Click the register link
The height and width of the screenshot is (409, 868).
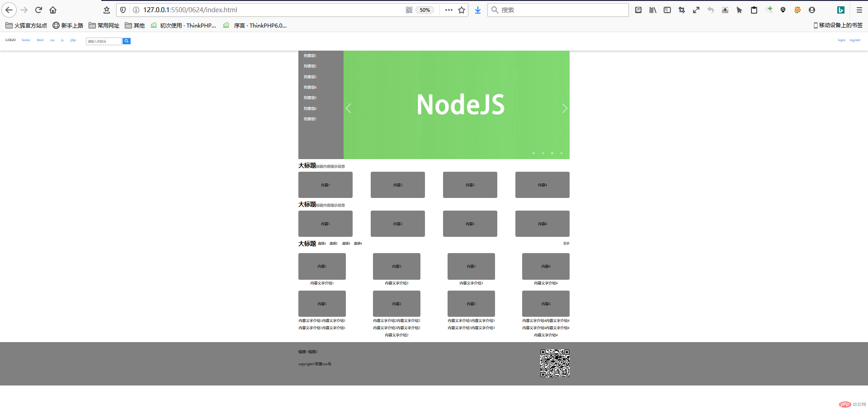pos(855,40)
